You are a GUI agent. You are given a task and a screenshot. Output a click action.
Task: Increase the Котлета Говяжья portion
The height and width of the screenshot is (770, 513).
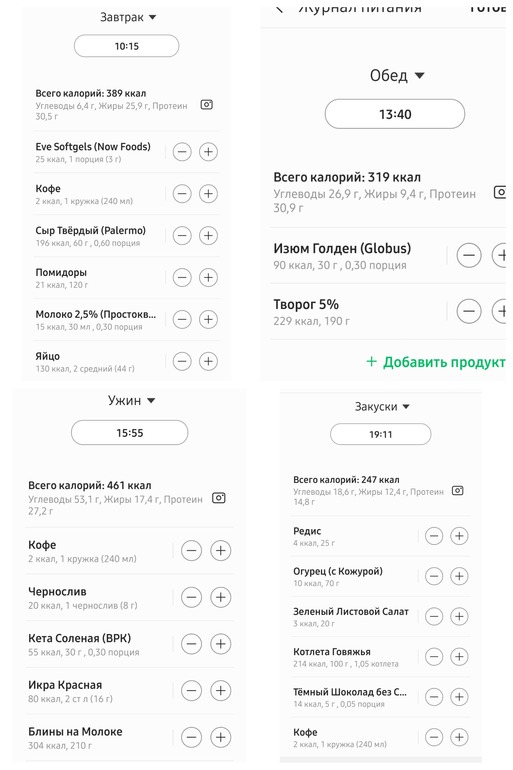459,657
